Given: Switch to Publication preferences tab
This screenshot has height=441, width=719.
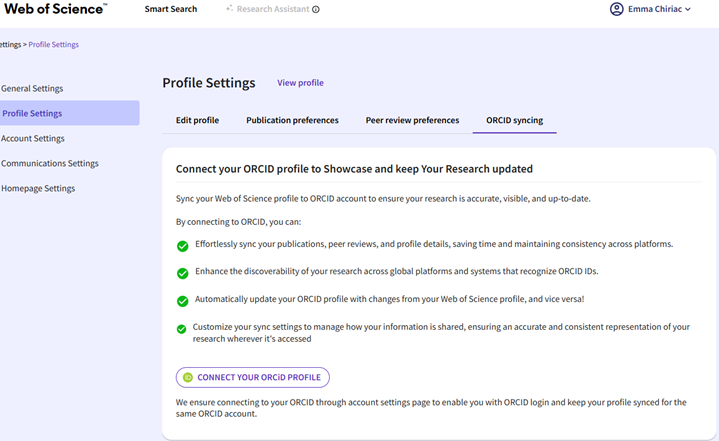Looking at the screenshot, I should point(292,120).
